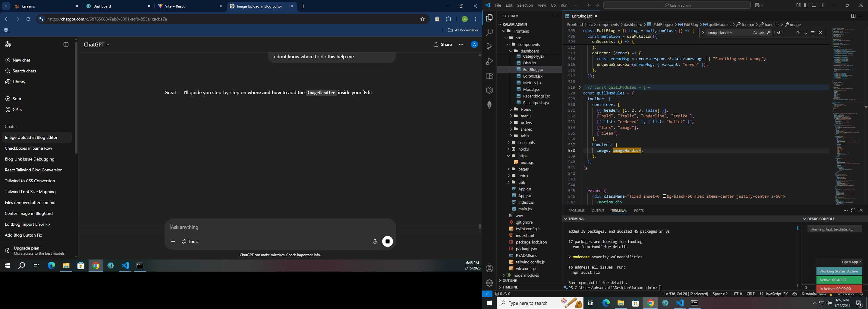The height and width of the screenshot is (309, 868).
Task: Go to next match in find widget
Action: pos(805,33)
